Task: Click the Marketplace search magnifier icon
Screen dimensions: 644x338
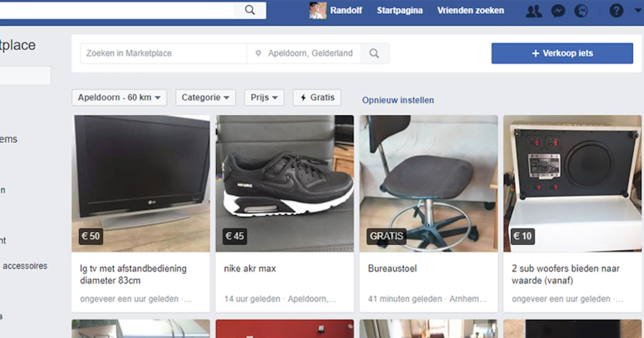Action: pos(375,53)
